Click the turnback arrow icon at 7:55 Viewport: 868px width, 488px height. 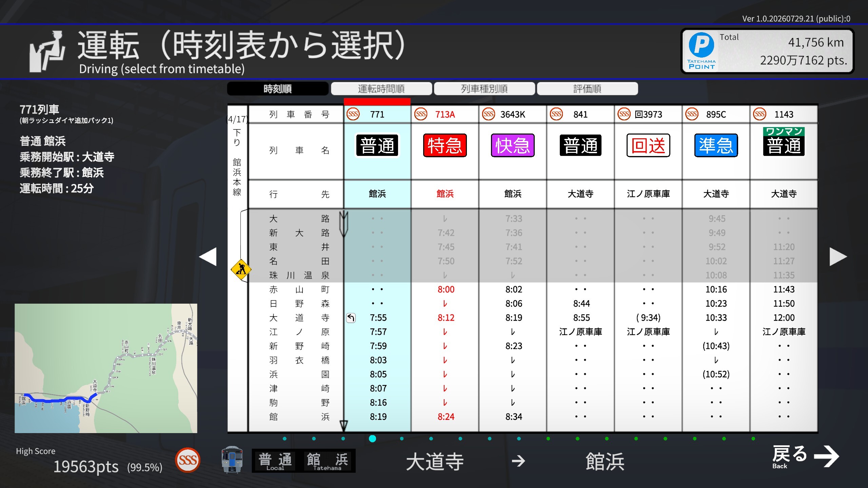351,318
